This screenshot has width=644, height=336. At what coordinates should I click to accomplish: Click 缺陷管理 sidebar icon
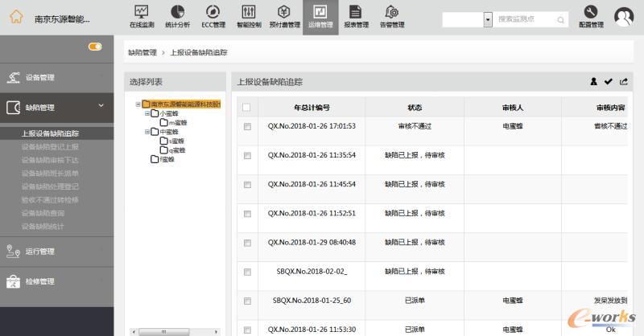coord(13,108)
